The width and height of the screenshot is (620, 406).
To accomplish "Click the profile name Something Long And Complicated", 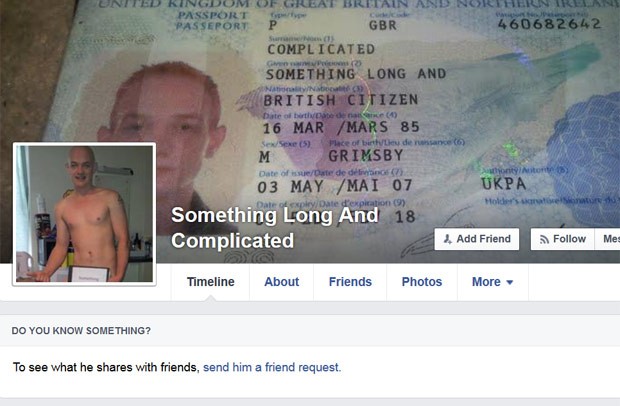I will tap(275, 228).
